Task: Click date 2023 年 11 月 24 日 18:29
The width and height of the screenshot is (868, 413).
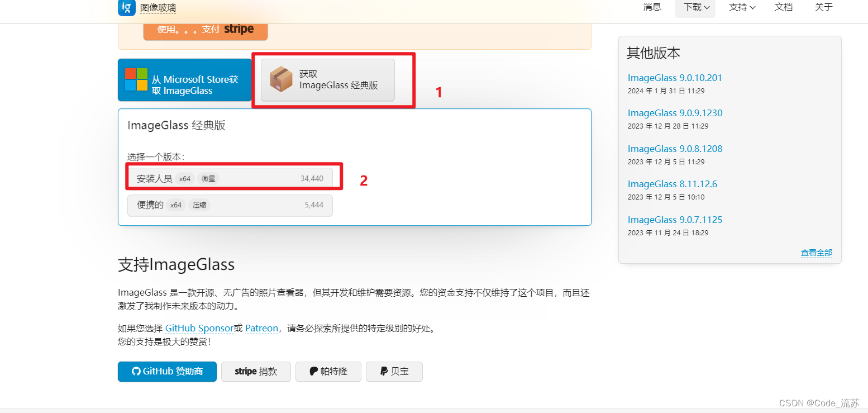Action: (668, 232)
